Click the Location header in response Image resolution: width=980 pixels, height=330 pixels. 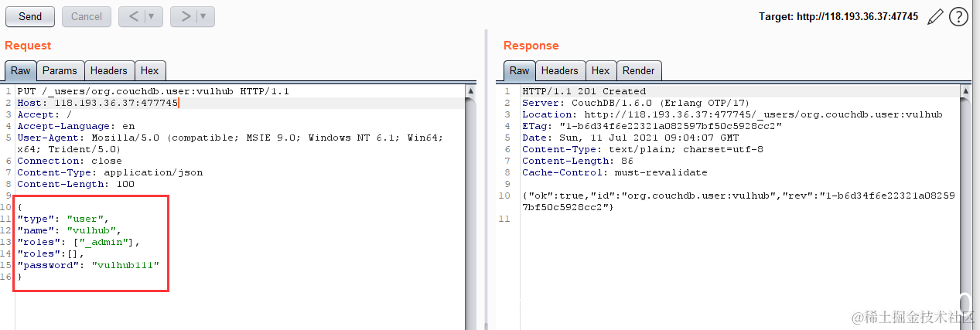[x=732, y=114]
